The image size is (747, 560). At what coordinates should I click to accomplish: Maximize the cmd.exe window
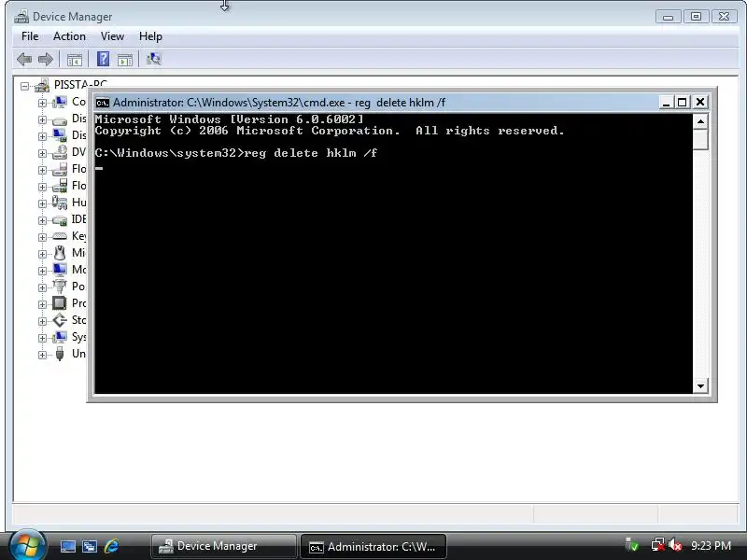pos(683,103)
